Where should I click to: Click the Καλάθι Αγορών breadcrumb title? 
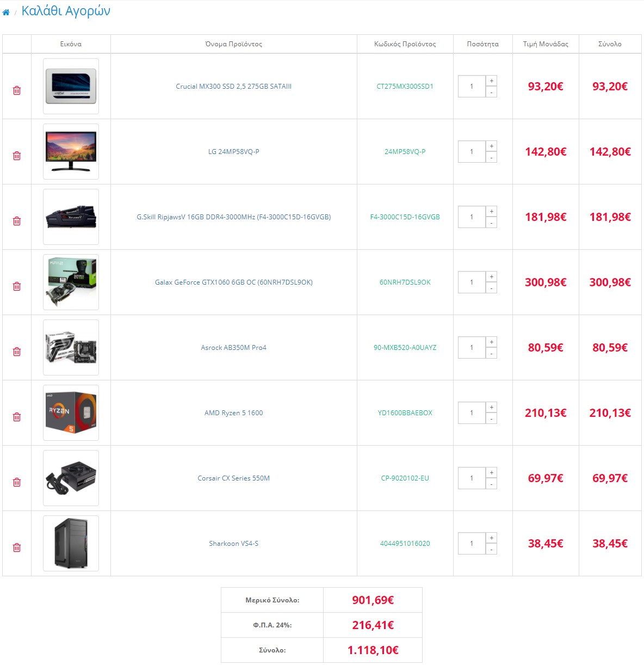tap(66, 11)
